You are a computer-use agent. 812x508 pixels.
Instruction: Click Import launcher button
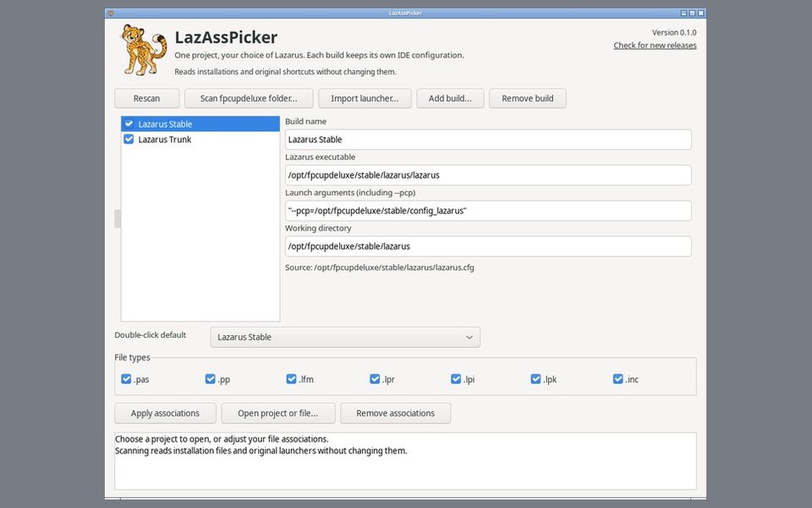pyautogui.click(x=365, y=98)
